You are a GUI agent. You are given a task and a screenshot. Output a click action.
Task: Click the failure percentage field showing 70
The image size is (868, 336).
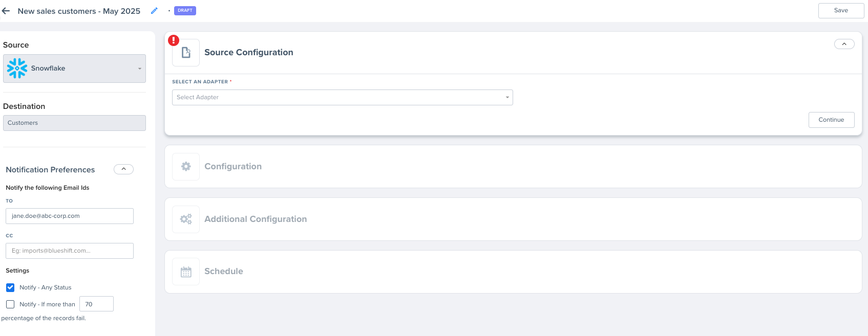[96, 304]
